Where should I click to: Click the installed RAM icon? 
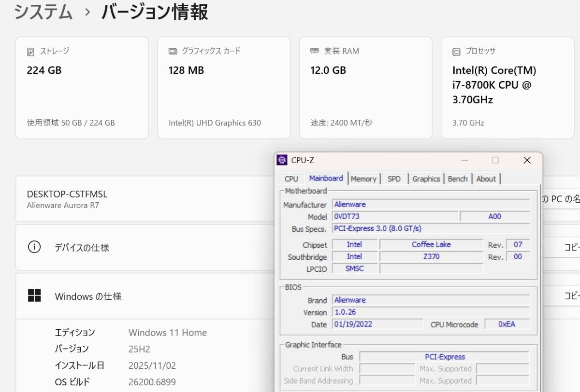314,51
